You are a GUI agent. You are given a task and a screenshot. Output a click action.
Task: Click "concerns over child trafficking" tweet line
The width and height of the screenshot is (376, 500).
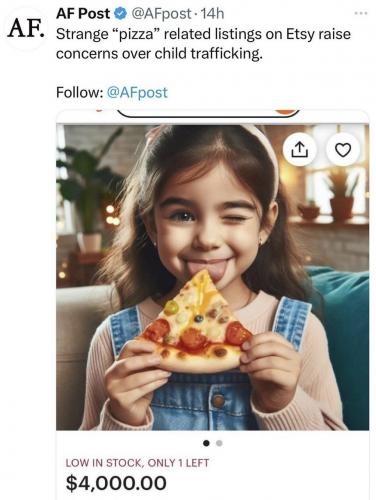tap(159, 54)
